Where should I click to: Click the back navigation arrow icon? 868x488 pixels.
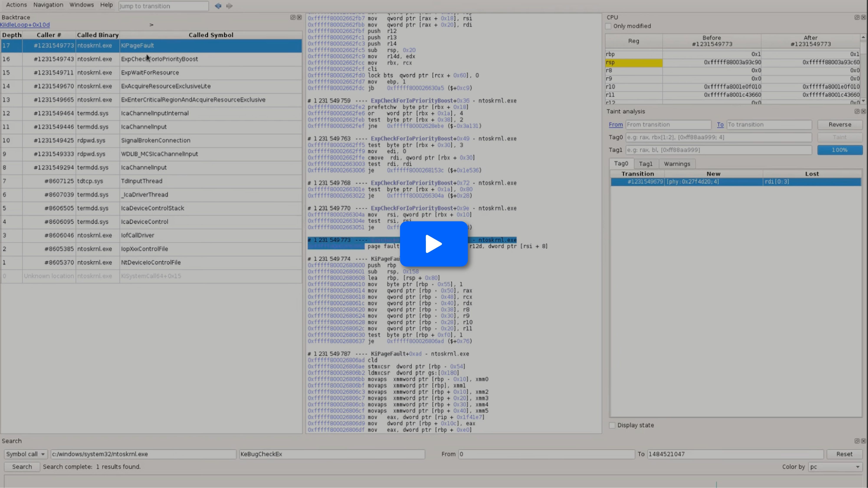(218, 6)
